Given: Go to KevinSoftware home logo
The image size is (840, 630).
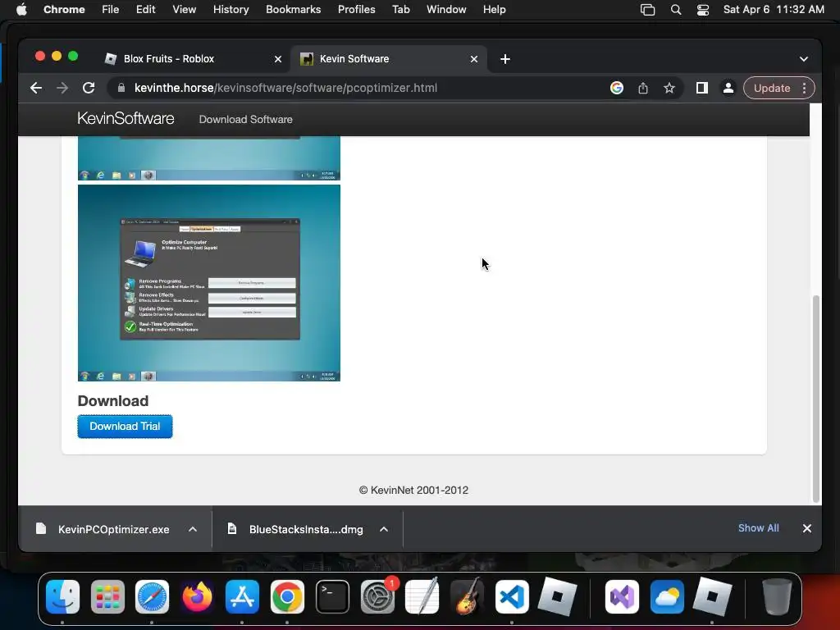Looking at the screenshot, I should pos(126,118).
